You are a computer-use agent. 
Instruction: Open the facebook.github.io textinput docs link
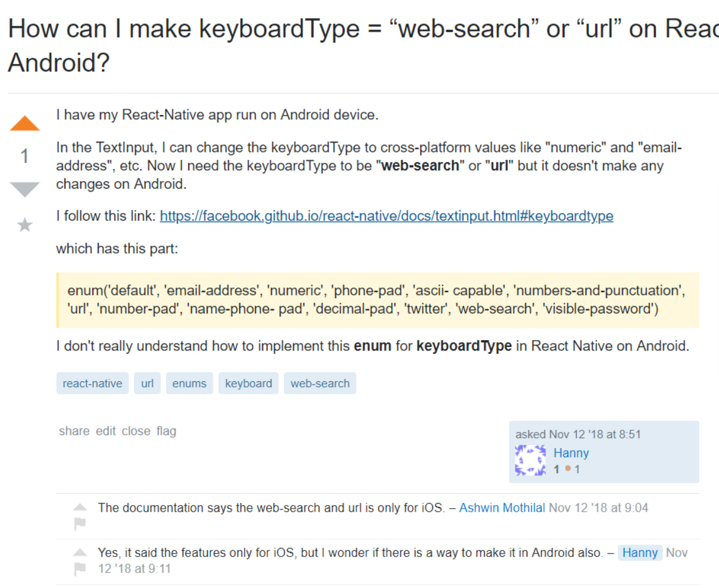click(386, 216)
